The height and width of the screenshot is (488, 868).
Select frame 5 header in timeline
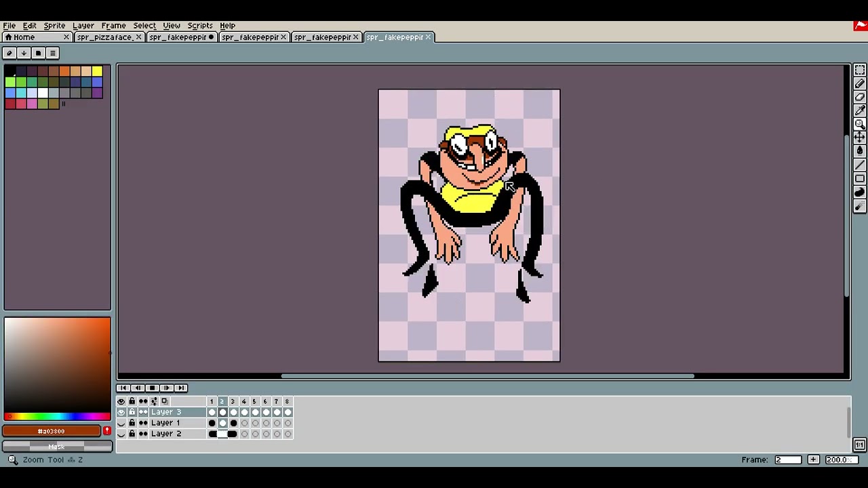(254, 401)
